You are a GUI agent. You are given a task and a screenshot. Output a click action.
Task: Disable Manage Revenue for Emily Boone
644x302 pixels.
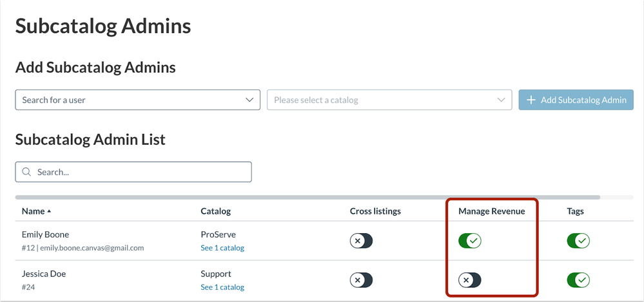click(x=470, y=241)
